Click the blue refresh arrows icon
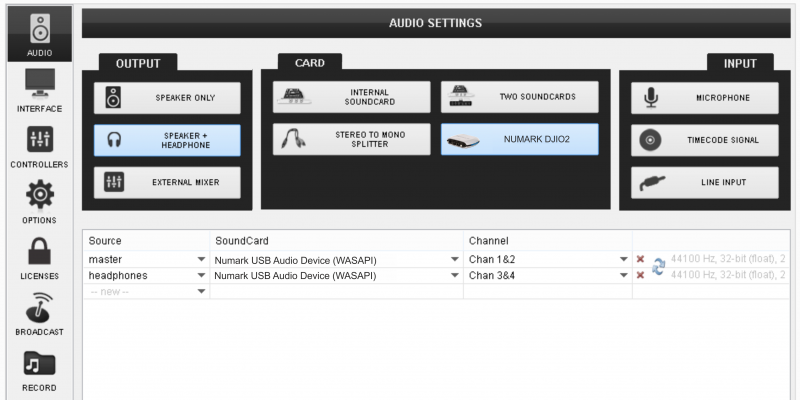 658,267
